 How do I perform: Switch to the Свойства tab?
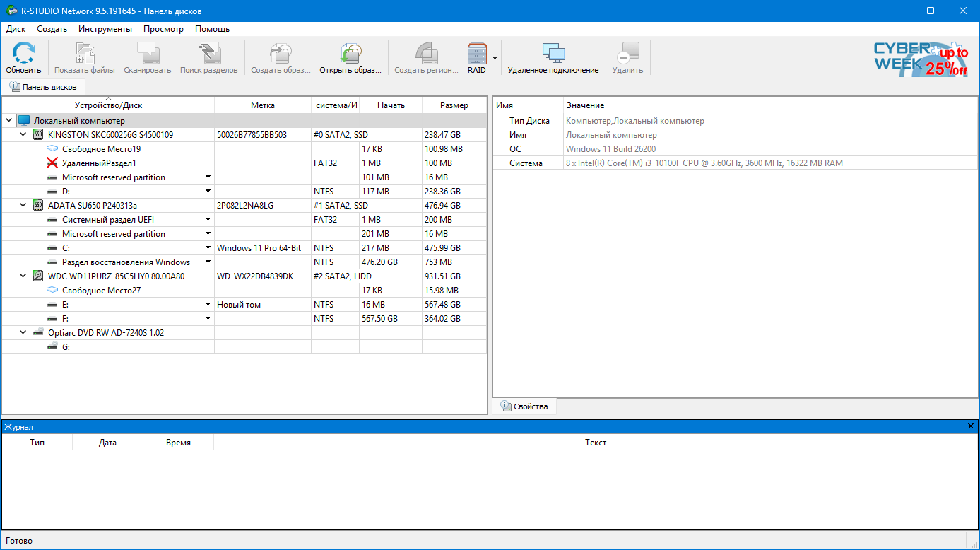524,406
